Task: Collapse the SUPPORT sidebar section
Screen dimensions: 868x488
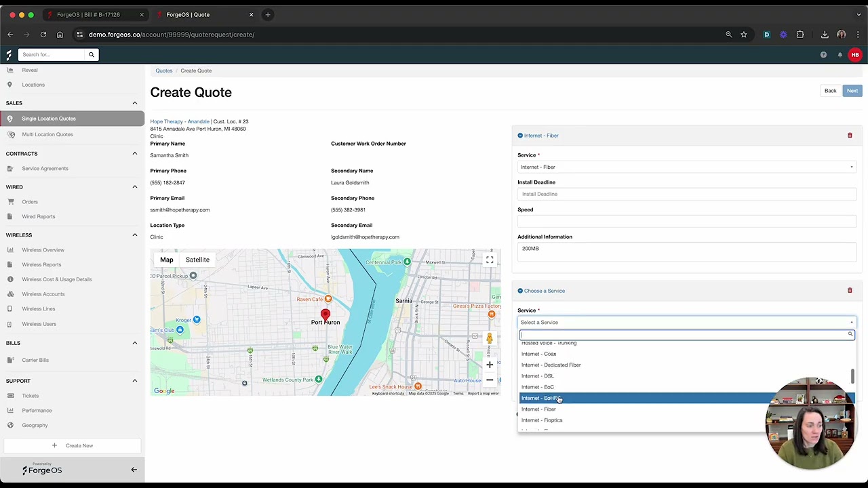Action: point(135,381)
